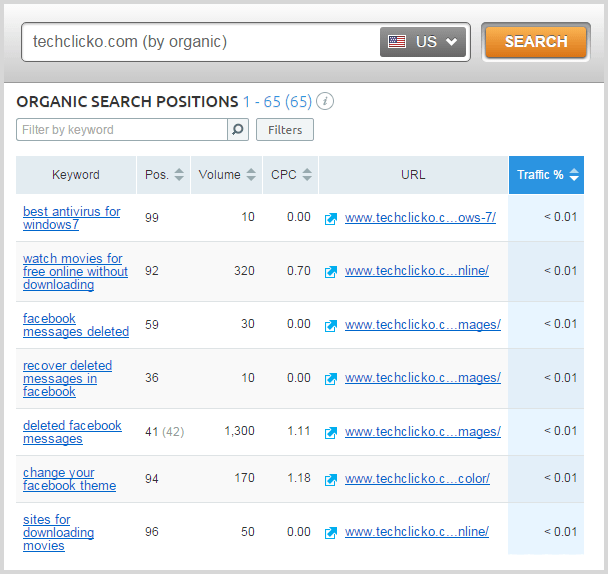Visit URL ending nline/ in watch movies row

(x=417, y=271)
